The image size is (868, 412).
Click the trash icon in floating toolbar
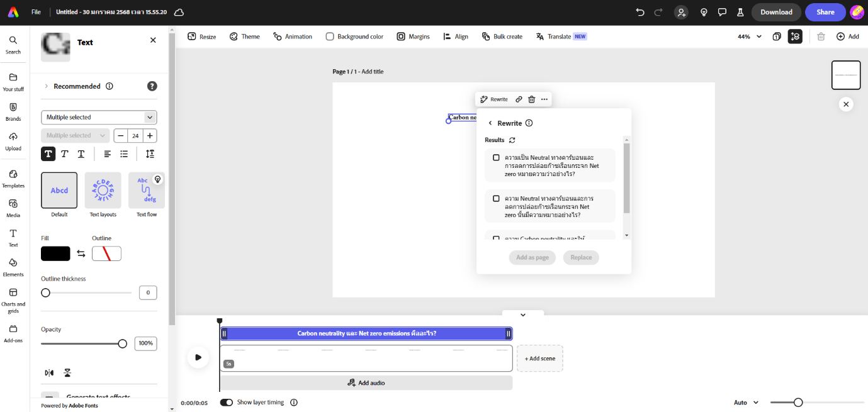tap(531, 99)
